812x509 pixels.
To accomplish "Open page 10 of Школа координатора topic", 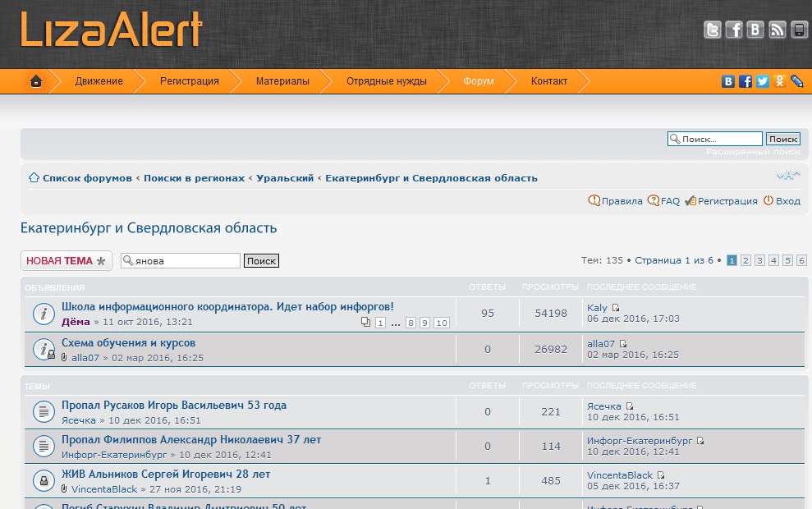I will tap(441, 323).
